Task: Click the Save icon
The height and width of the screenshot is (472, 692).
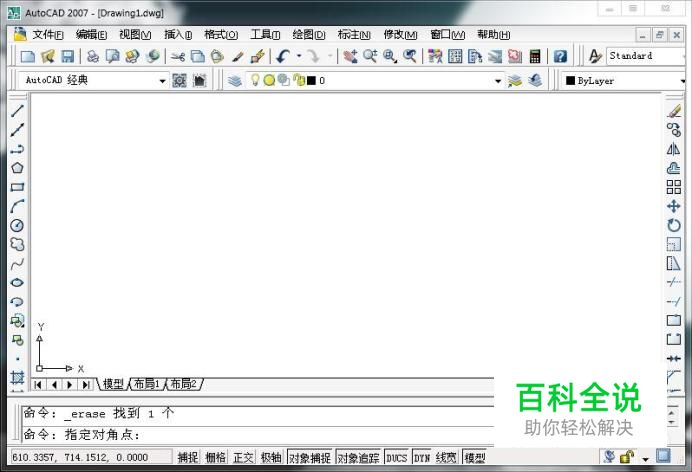Action: pyautogui.click(x=67, y=56)
